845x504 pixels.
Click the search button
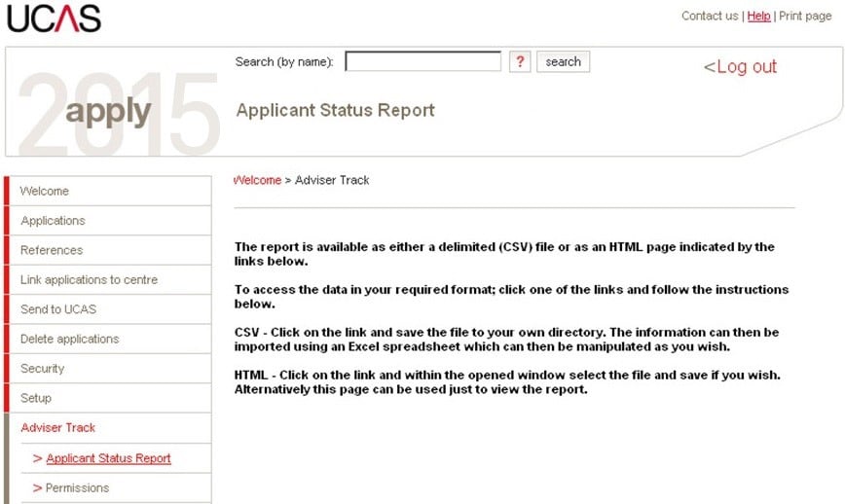click(x=563, y=61)
